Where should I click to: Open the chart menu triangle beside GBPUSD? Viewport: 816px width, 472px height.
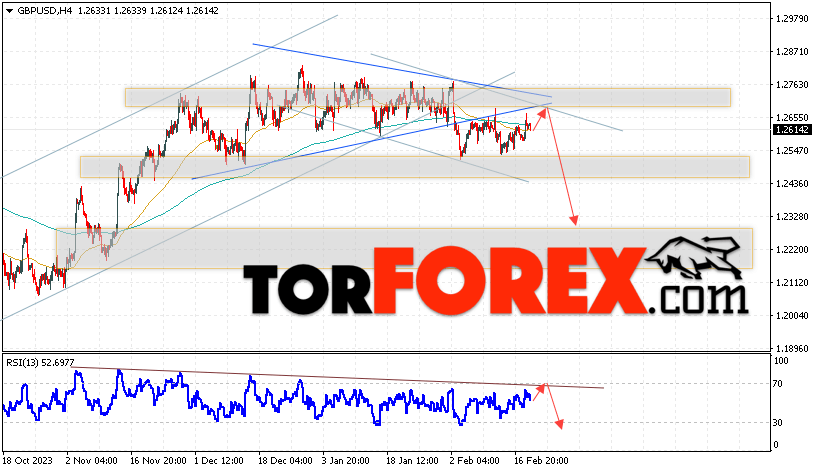[x=9, y=10]
